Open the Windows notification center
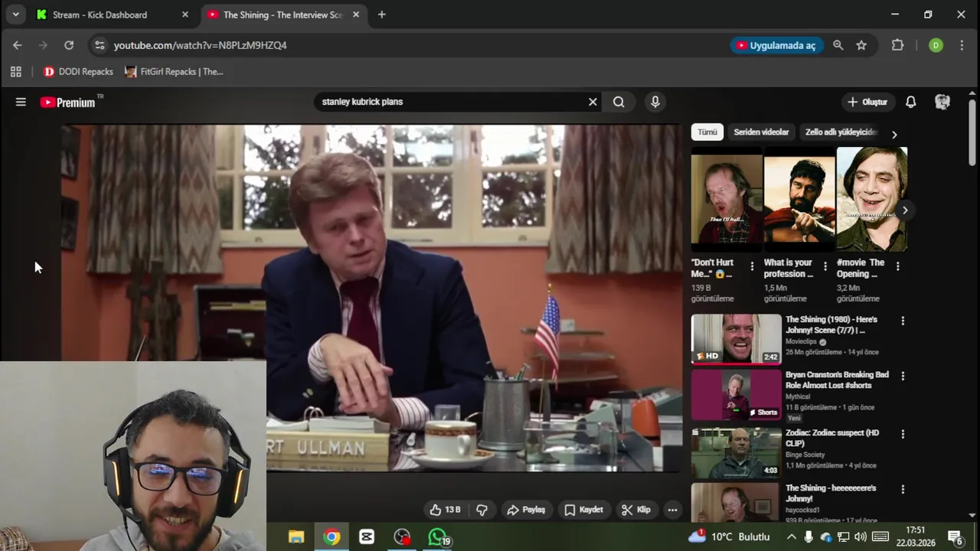Viewport: 980px width, 551px height. coord(955,537)
